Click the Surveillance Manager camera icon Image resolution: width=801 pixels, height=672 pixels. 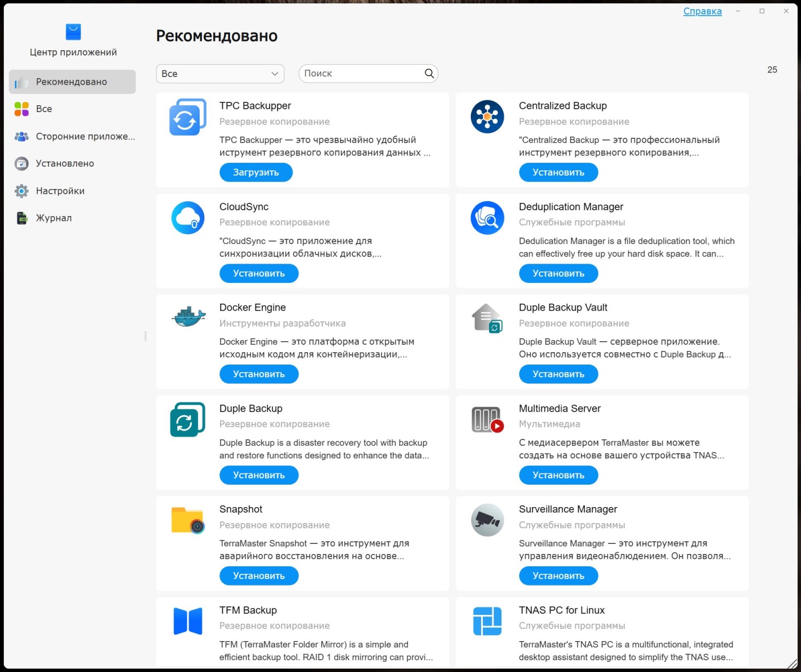pyautogui.click(x=487, y=520)
